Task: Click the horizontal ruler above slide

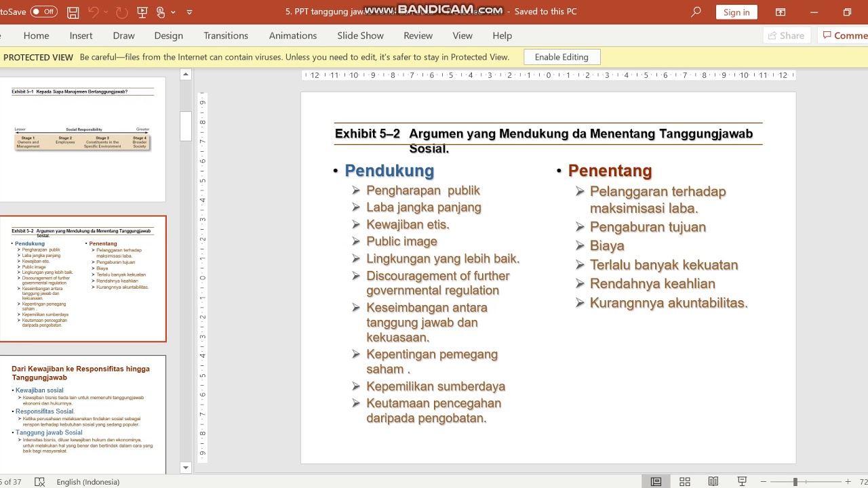Action: point(548,75)
